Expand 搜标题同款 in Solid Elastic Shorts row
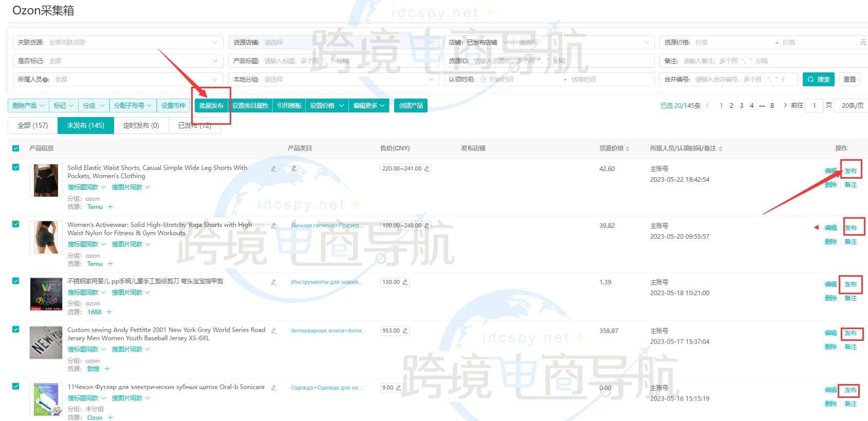 86,187
